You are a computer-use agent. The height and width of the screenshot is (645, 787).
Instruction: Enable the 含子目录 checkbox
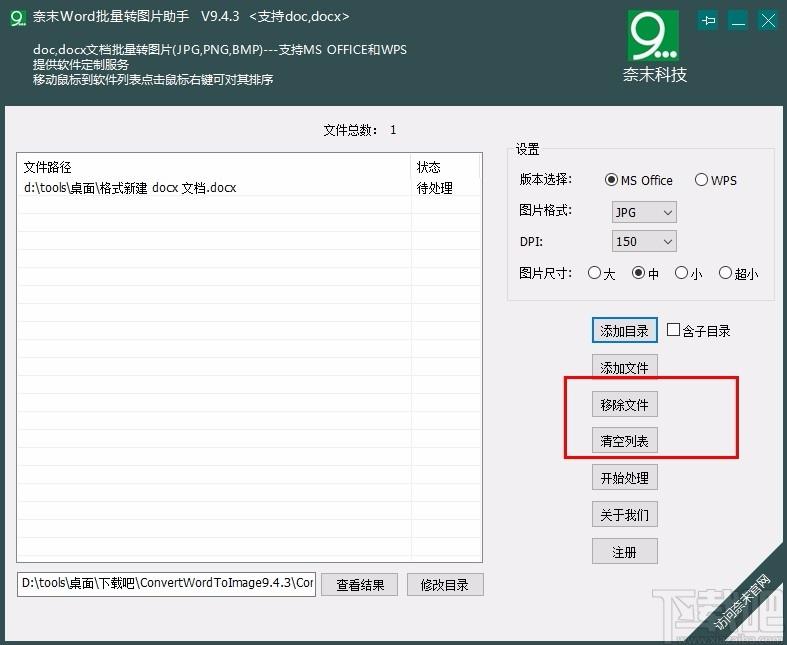click(x=674, y=330)
